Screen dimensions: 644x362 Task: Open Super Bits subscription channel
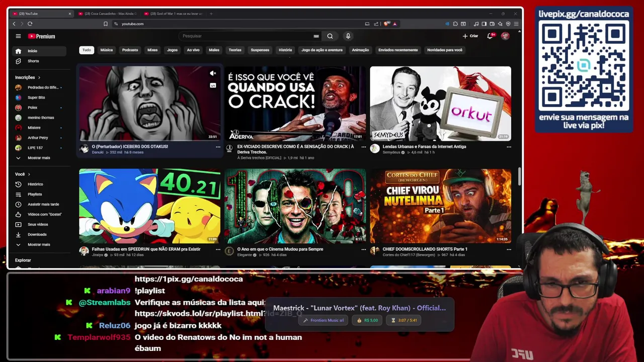[39, 98]
